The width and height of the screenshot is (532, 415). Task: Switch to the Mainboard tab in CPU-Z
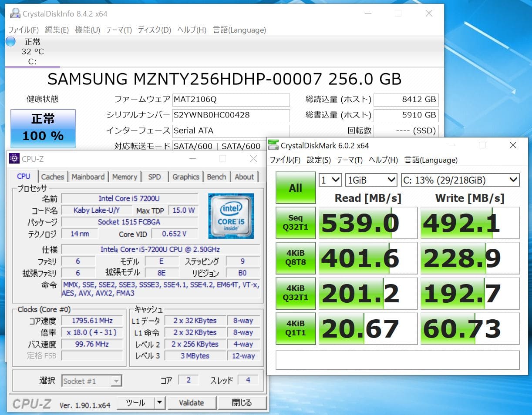point(88,177)
